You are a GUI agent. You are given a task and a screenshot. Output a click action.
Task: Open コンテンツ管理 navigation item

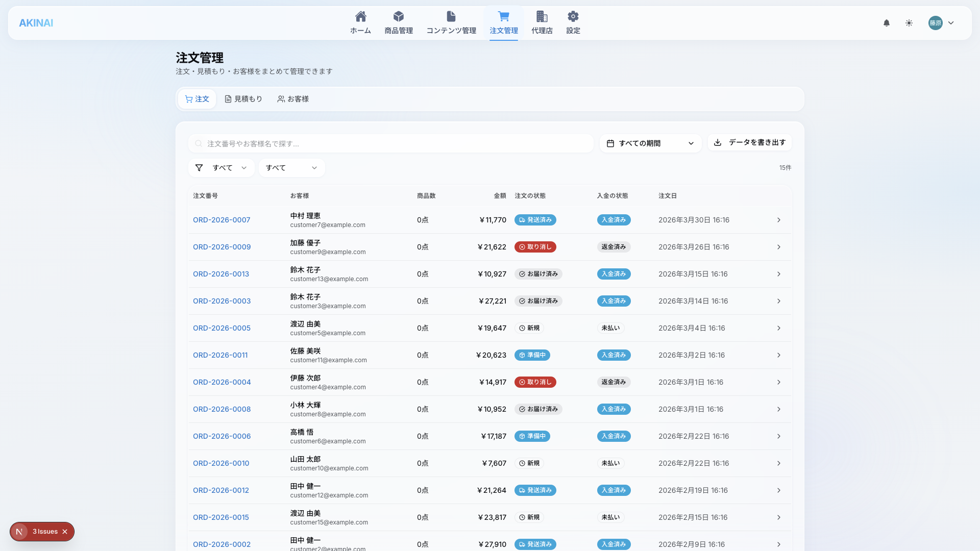coord(451,23)
